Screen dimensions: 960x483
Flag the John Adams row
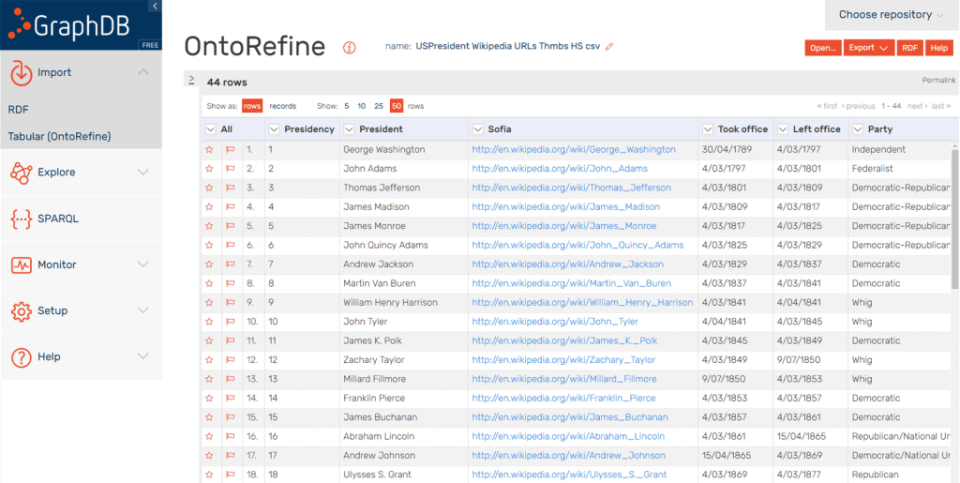(229, 169)
